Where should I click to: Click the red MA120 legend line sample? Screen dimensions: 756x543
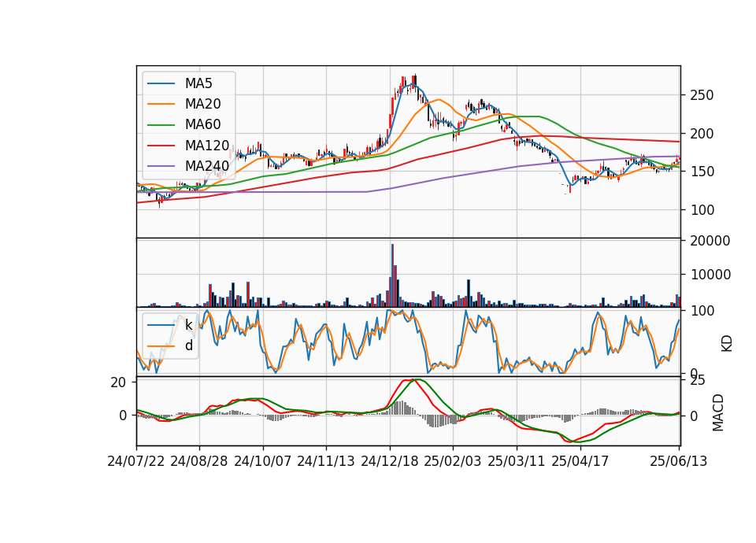pos(161,146)
